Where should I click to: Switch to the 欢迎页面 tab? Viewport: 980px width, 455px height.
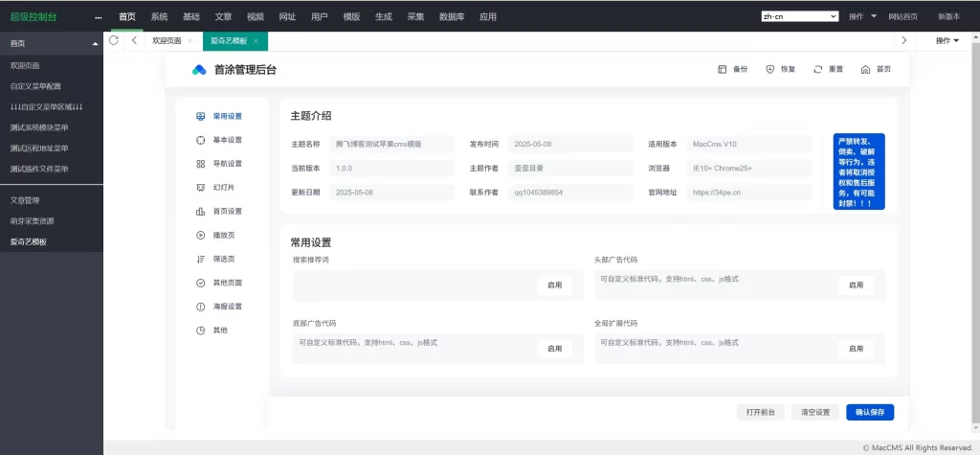[167, 40]
